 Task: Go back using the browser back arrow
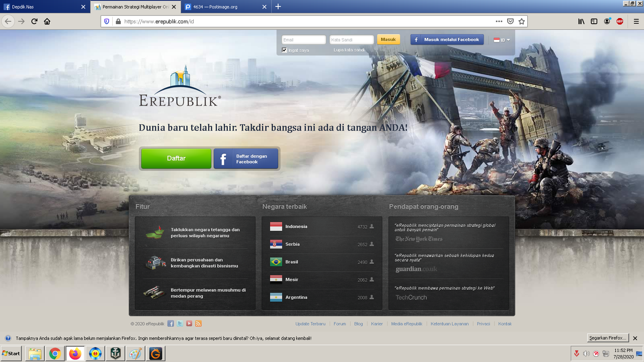8,21
